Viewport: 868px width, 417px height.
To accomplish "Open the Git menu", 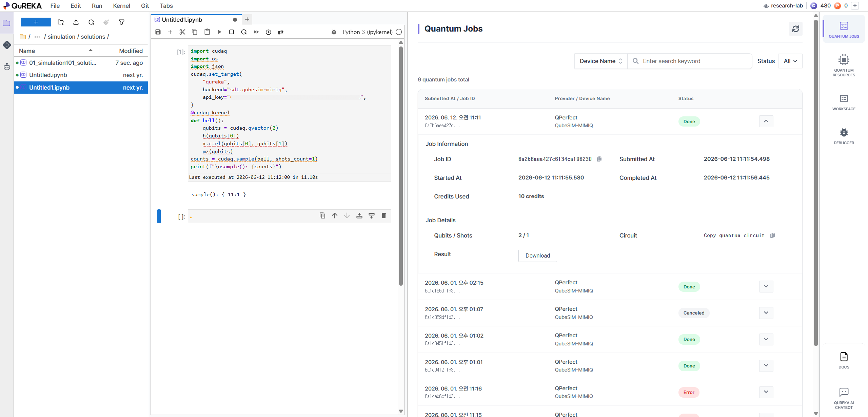I will [145, 6].
